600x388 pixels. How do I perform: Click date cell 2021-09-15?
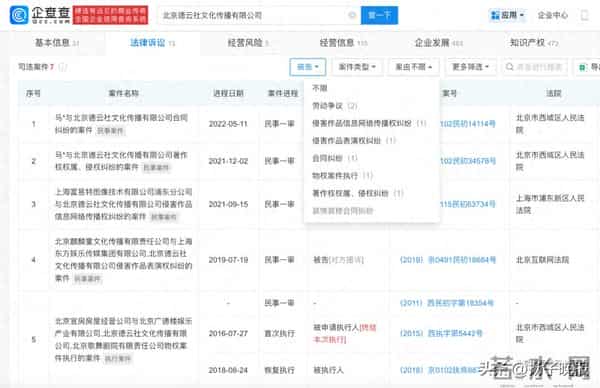point(228,204)
